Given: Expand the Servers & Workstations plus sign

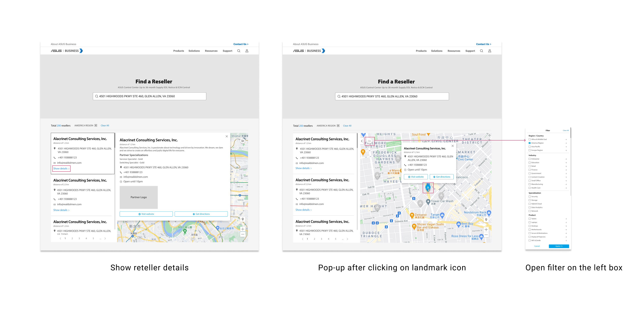Looking at the screenshot, I should click(566, 233).
